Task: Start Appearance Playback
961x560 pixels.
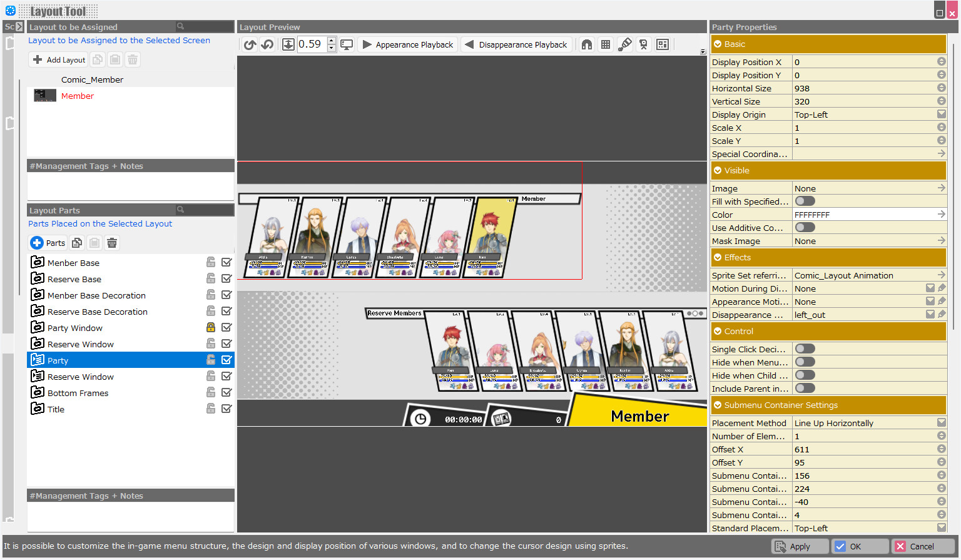Action: (x=407, y=44)
